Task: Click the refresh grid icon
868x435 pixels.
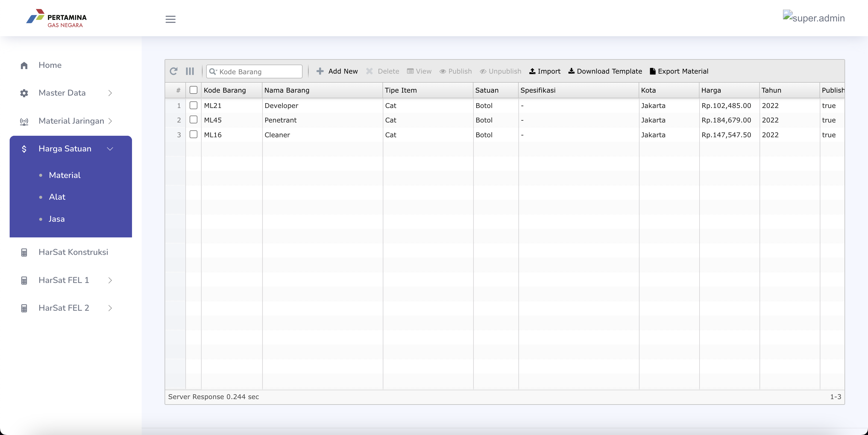Action: (x=174, y=71)
